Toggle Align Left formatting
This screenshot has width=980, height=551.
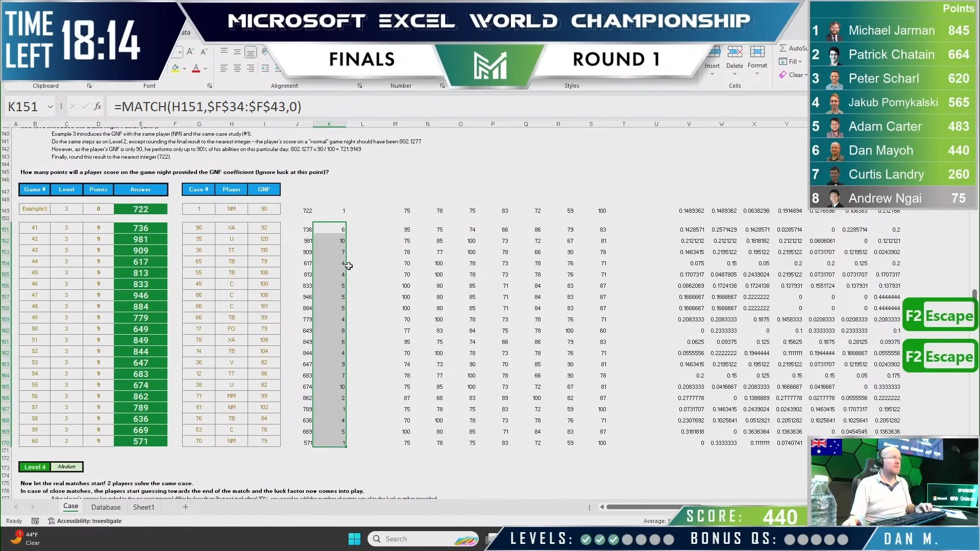coord(224,68)
